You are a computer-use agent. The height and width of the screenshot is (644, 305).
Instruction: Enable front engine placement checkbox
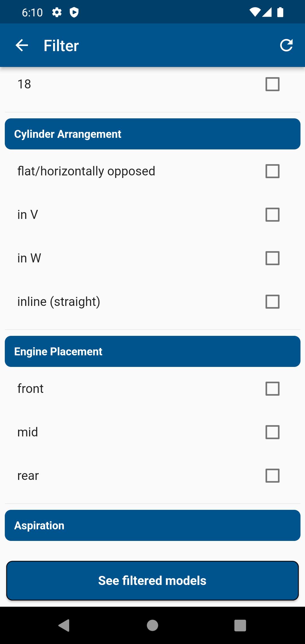tap(273, 389)
